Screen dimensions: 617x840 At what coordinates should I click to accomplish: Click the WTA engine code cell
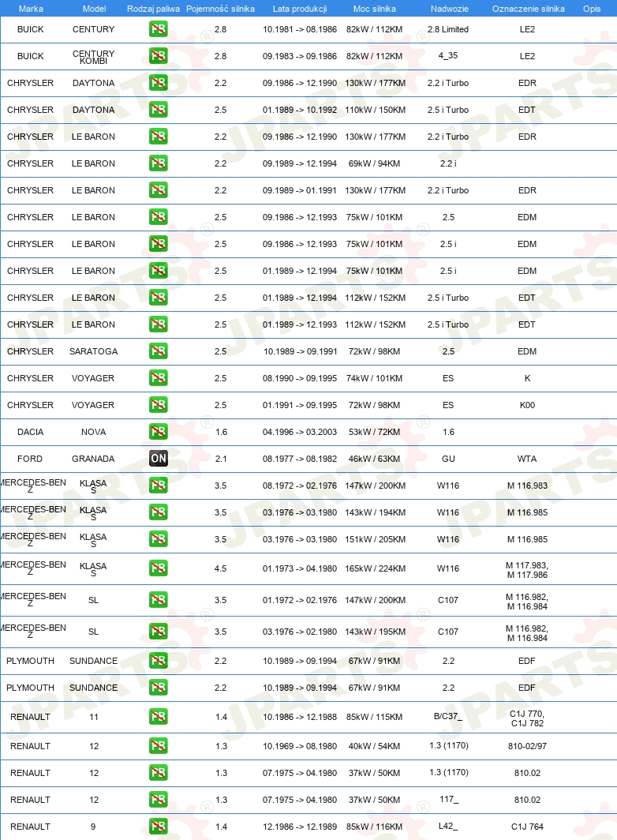527,458
